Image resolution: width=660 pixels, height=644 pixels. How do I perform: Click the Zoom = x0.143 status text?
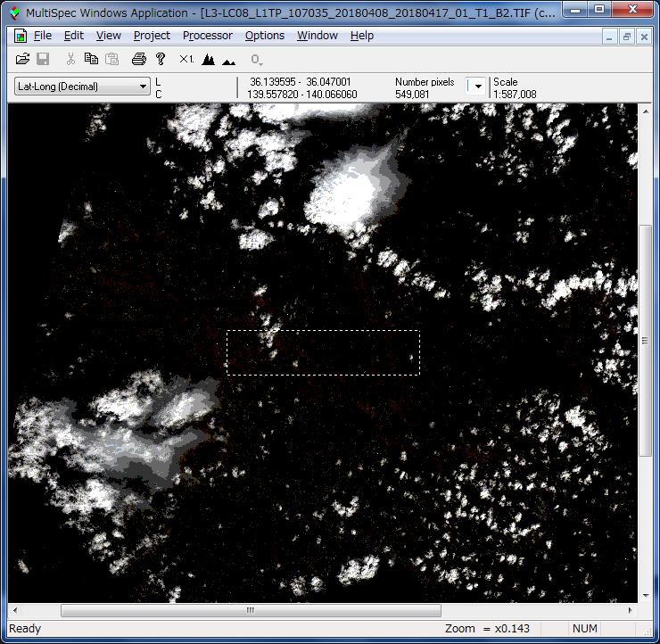(487, 629)
